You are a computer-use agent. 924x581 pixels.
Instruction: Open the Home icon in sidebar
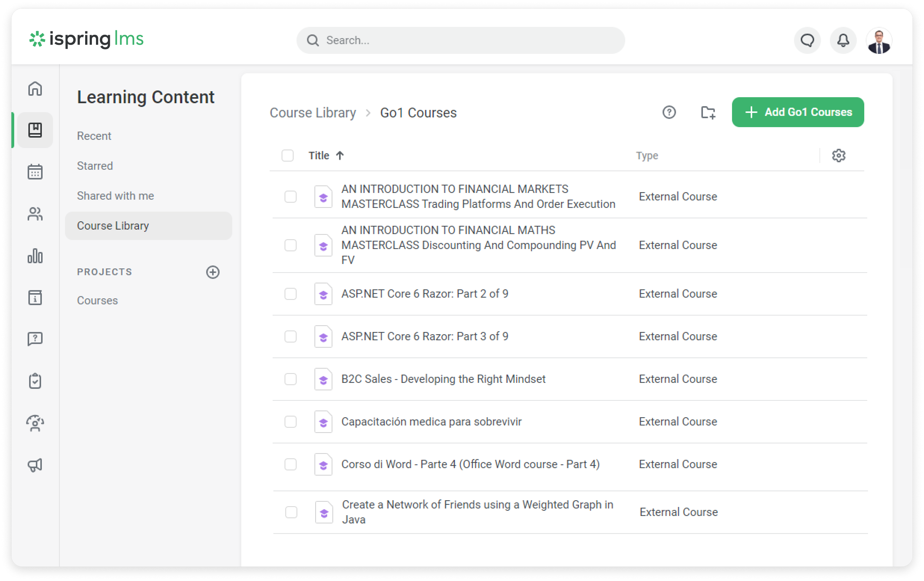tap(35, 89)
